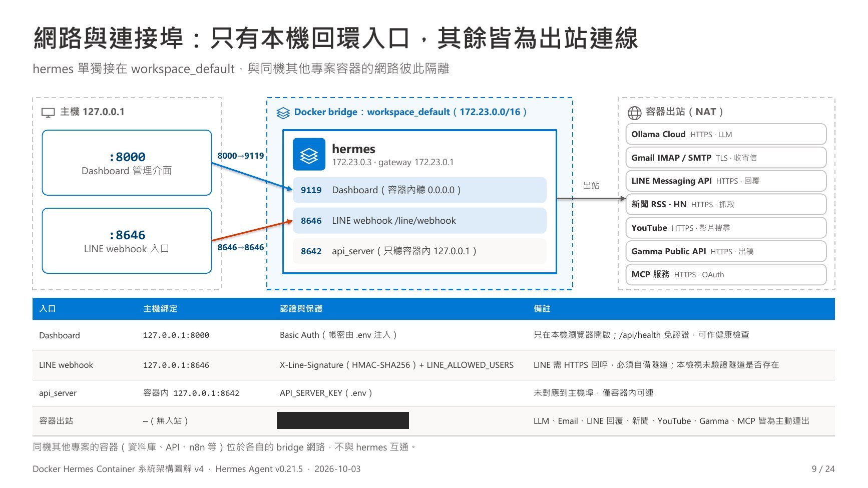The image size is (868, 488).
Task: Click the Gmail IMAP / SMTP card
Action: coord(726,158)
